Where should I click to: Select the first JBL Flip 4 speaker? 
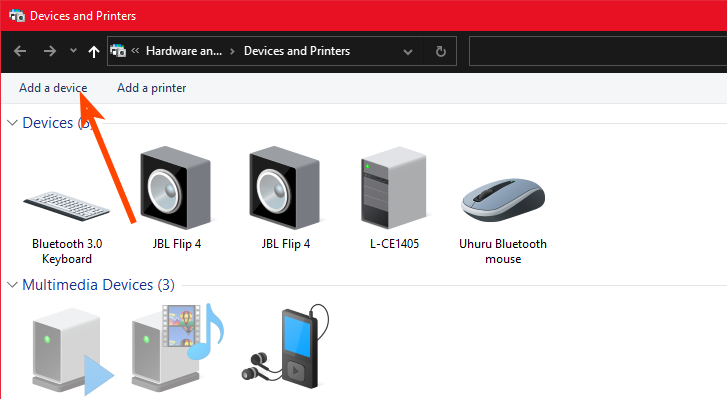click(176, 187)
